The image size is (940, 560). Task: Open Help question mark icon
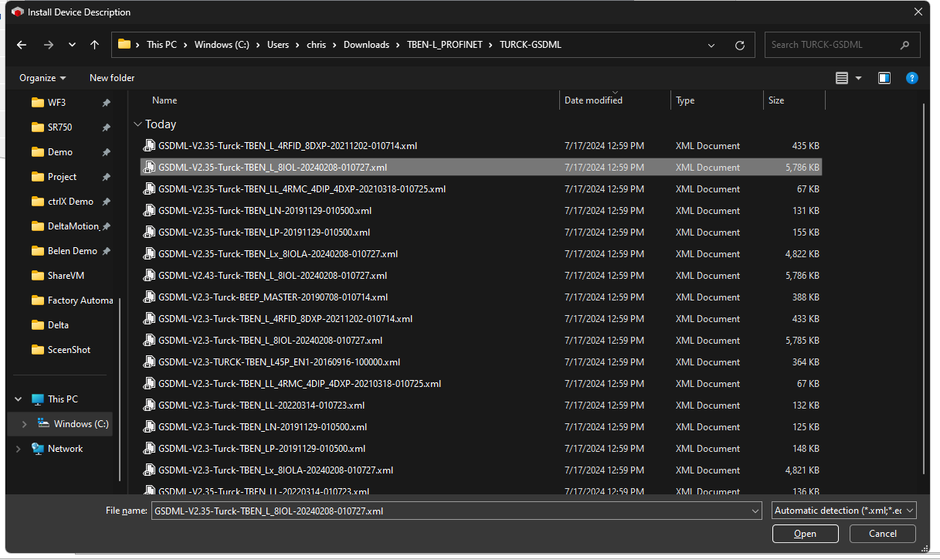912,78
